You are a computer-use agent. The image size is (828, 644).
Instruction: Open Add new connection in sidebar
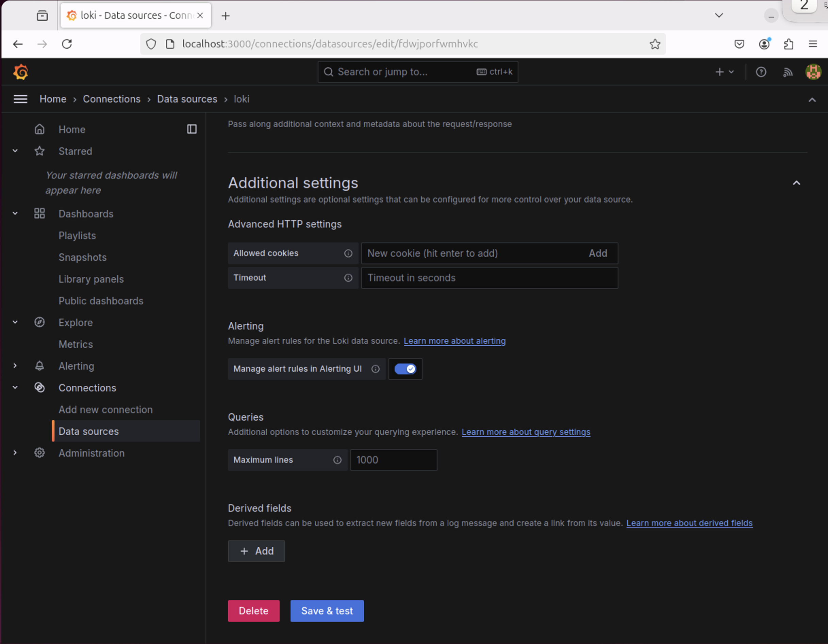pos(105,409)
